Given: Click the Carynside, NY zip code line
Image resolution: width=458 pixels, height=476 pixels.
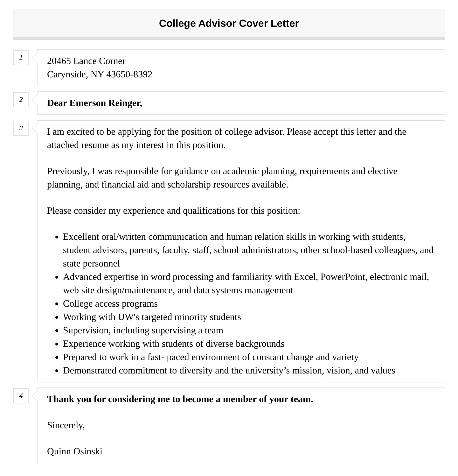Looking at the screenshot, I should click(x=100, y=75).
